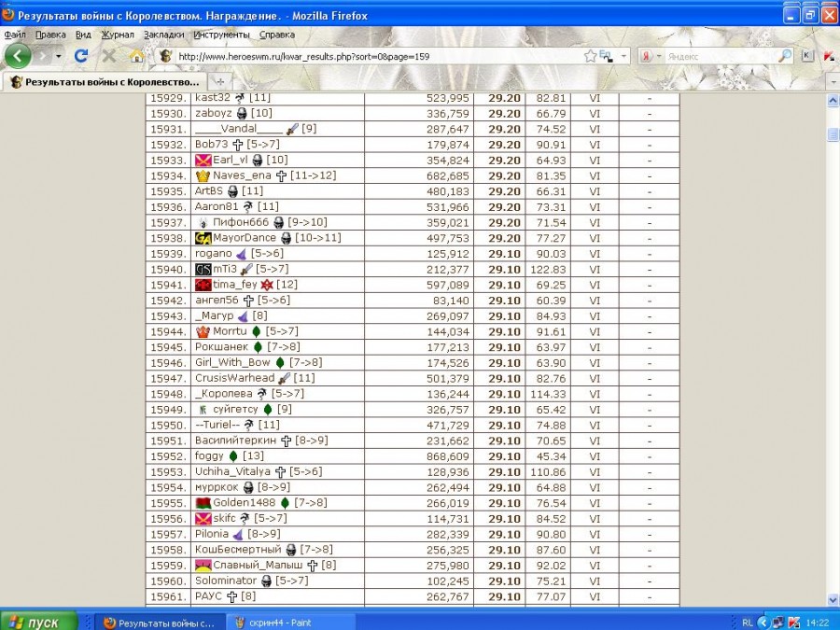This screenshot has width=840, height=630.
Task: Open player kast32 profile link
Action: (x=212, y=97)
